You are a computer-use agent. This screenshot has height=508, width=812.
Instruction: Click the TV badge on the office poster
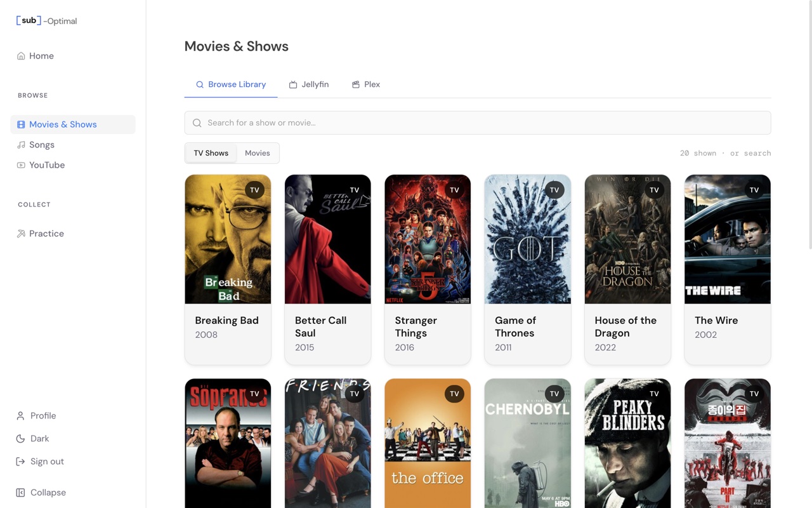coord(454,394)
